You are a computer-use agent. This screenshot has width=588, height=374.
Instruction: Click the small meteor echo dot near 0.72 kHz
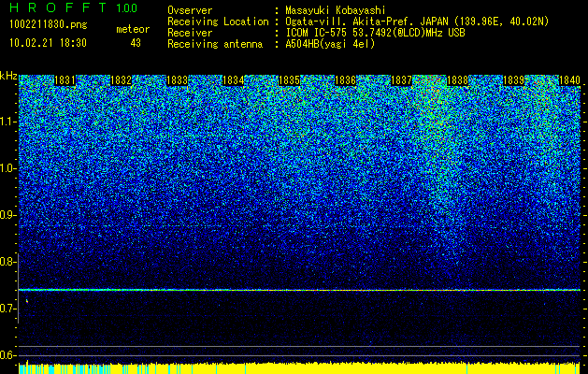click(26, 300)
